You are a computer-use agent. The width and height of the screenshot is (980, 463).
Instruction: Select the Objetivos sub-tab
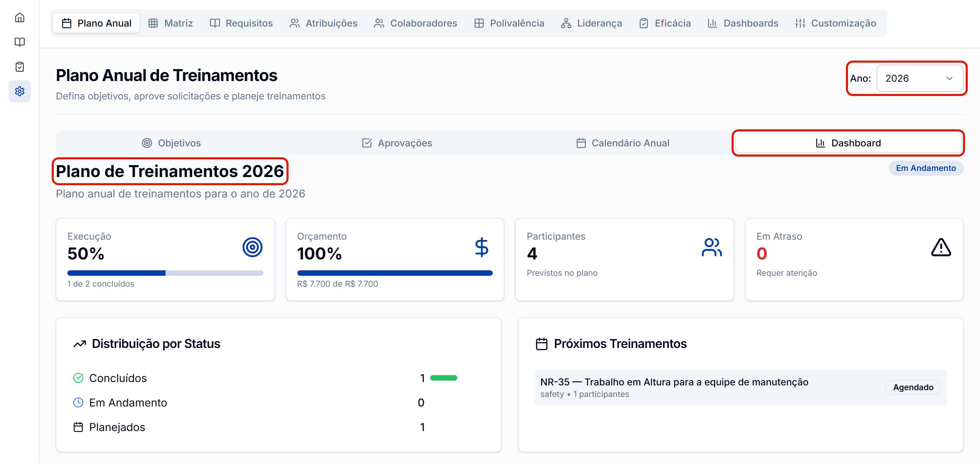coord(171,143)
